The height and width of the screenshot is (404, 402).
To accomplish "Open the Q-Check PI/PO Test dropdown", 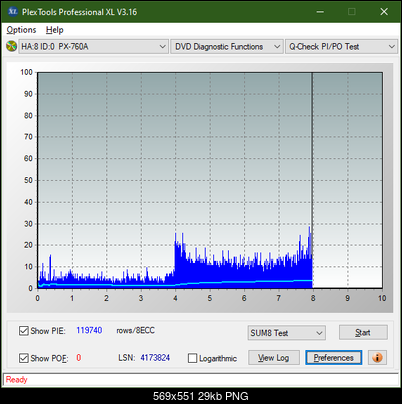I will pos(342,47).
